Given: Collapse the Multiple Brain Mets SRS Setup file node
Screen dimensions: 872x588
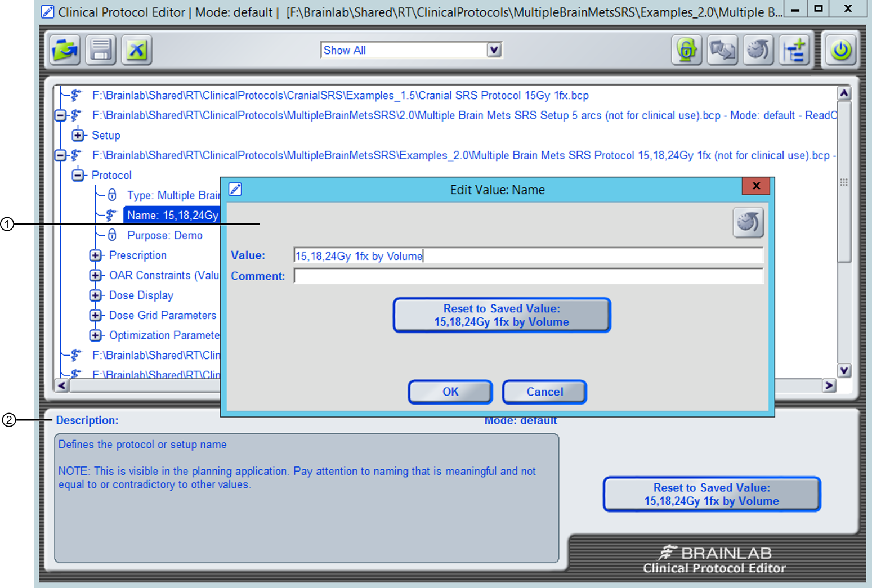Looking at the screenshot, I should pos(60,115).
